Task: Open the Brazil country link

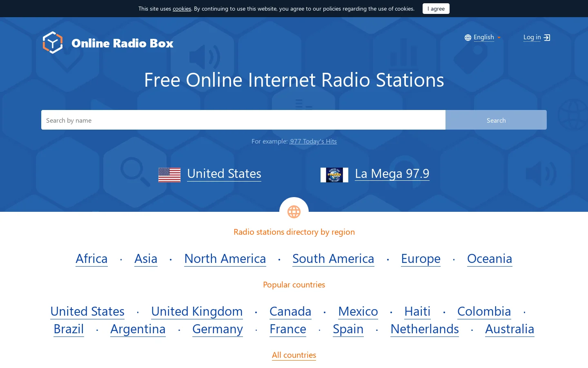Action: coord(69,329)
